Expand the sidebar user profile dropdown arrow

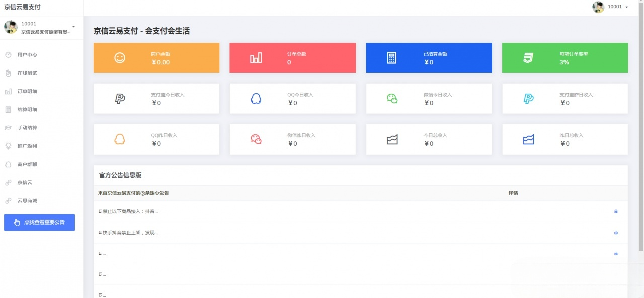point(73,27)
